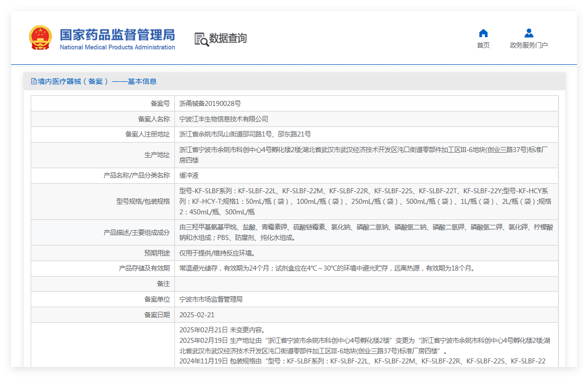Select the 备案号 label cell
Viewport: 588px width, 378px height.
coord(103,103)
